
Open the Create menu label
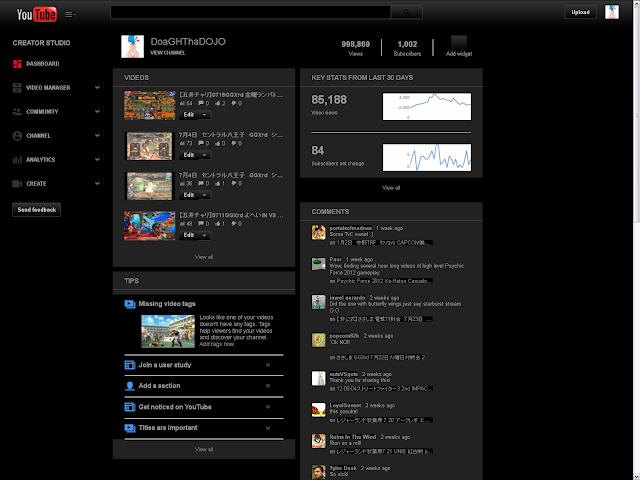36,184
